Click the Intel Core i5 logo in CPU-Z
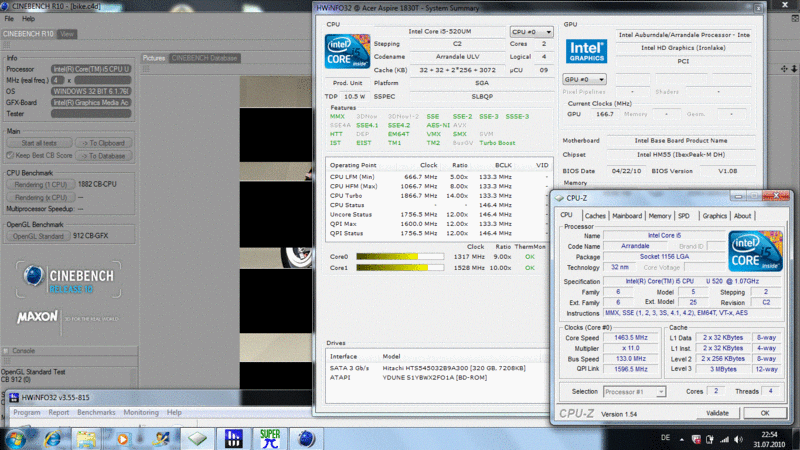The width and height of the screenshot is (800, 450). [755, 251]
